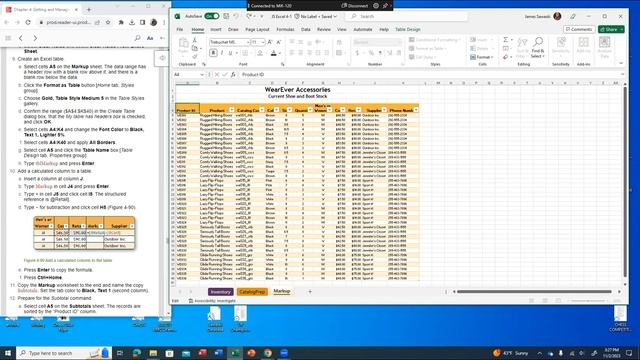
Task: Toggle the AutoSave switch in Excel
Action: [x=212, y=16]
